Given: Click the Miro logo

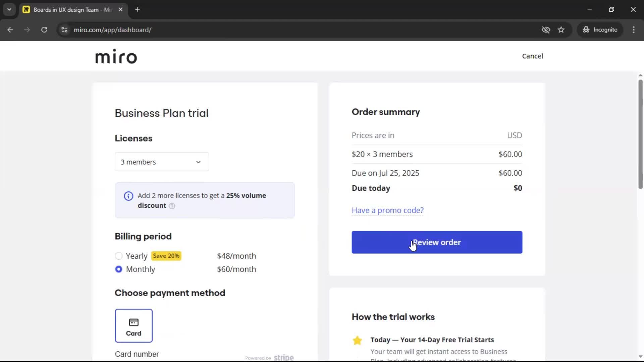Looking at the screenshot, I should (116, 56).
